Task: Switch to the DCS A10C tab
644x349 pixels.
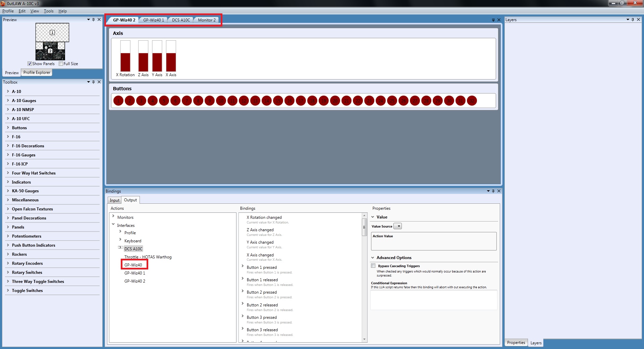Action: click(x=181, y=20)
